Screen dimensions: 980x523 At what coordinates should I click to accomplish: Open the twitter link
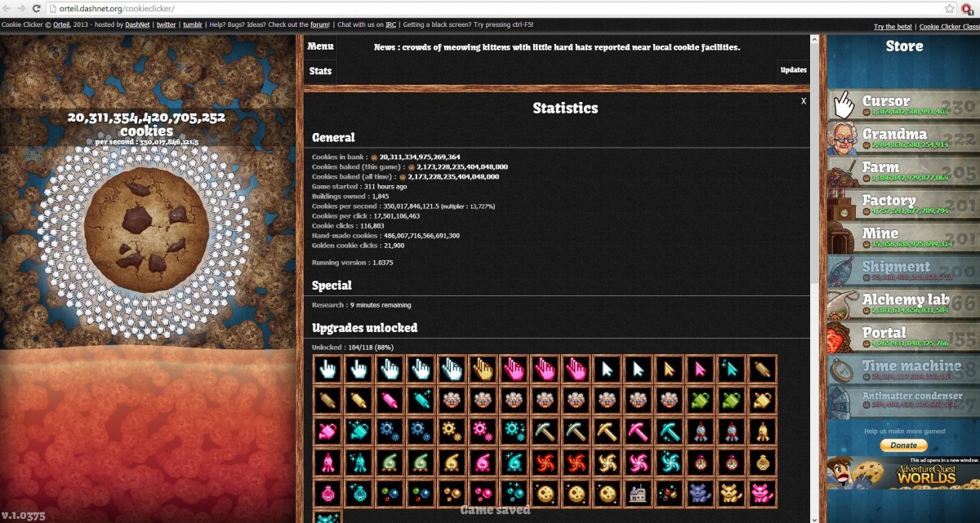click(x=167, y=25)
